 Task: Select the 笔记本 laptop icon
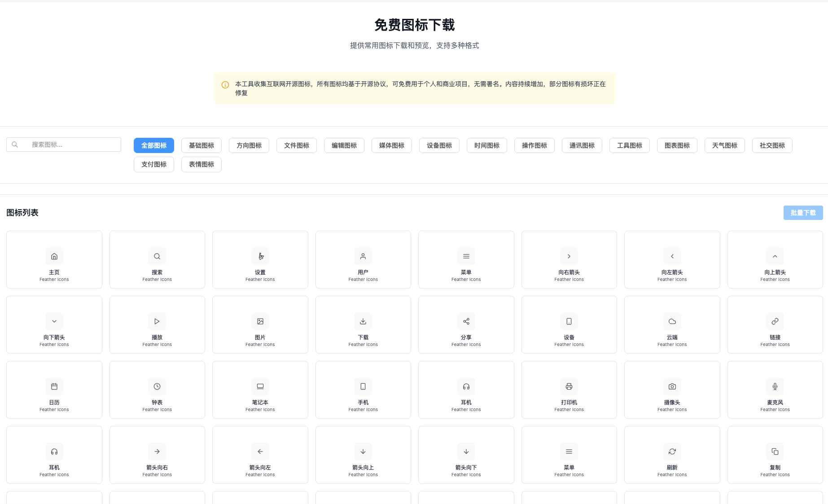coord(260,386)
